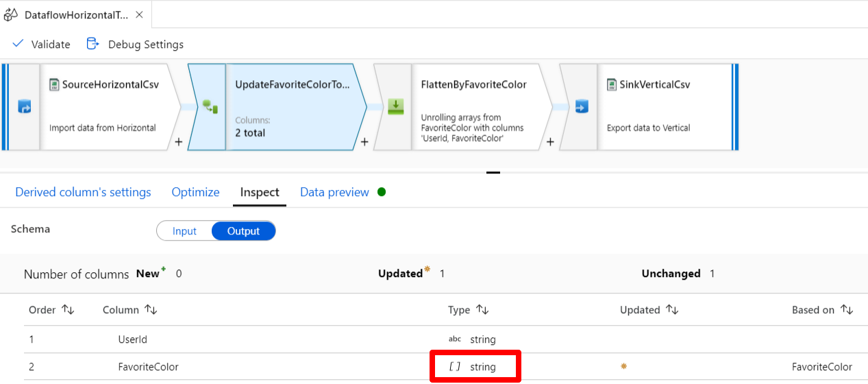
Task: Switch schema view to Input
Action: 184,231
